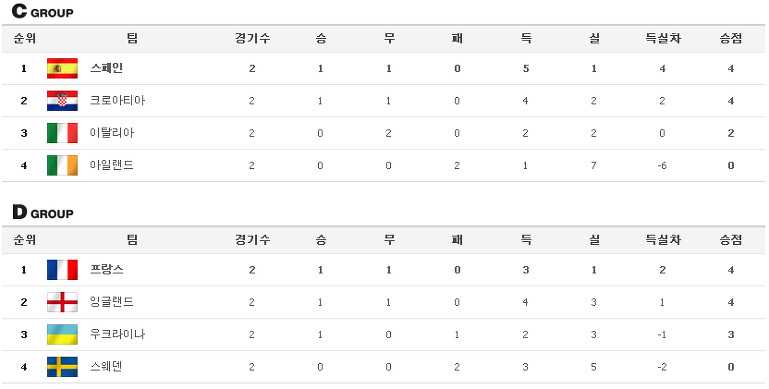The height and width of the screenshot is (389, 769).
Task: Select the 이탈리아 team name
Action: coord(112,133)
